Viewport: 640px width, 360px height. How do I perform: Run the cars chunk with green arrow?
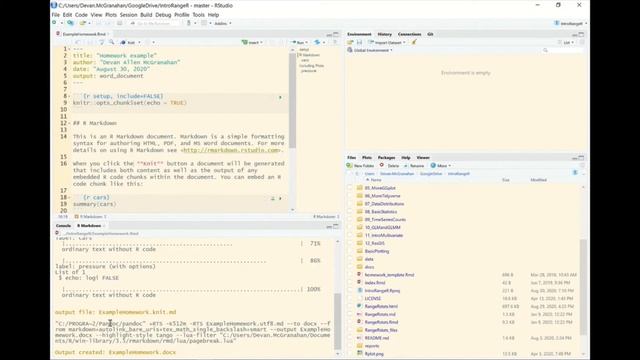280,198
